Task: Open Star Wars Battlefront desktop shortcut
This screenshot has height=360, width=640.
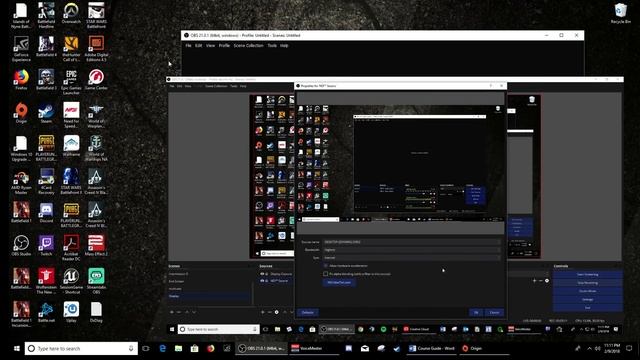Action: [96, 16]
